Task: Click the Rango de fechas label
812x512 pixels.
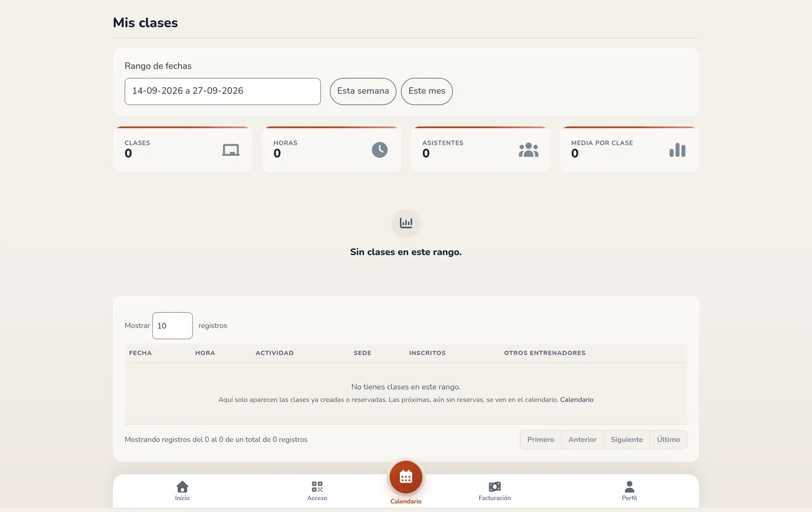Action: (x=158, y=66)
